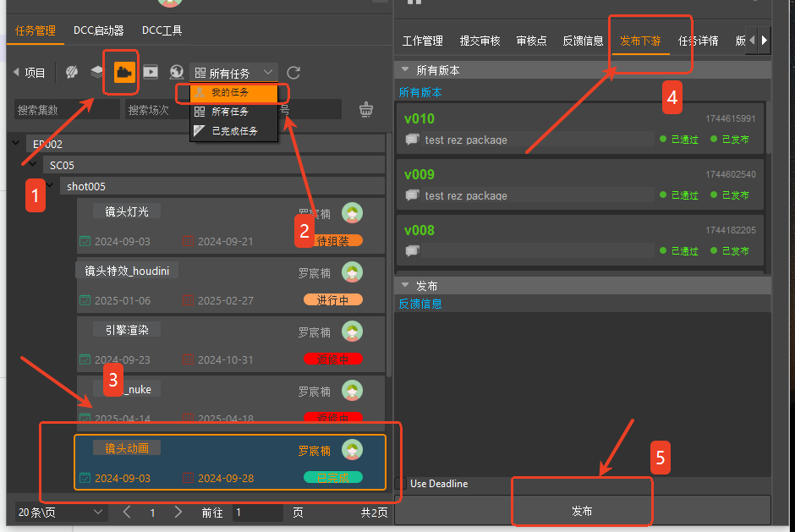Click the clear-search basket icon
This screenshot has width=795, height=532.
click(366, 109)
